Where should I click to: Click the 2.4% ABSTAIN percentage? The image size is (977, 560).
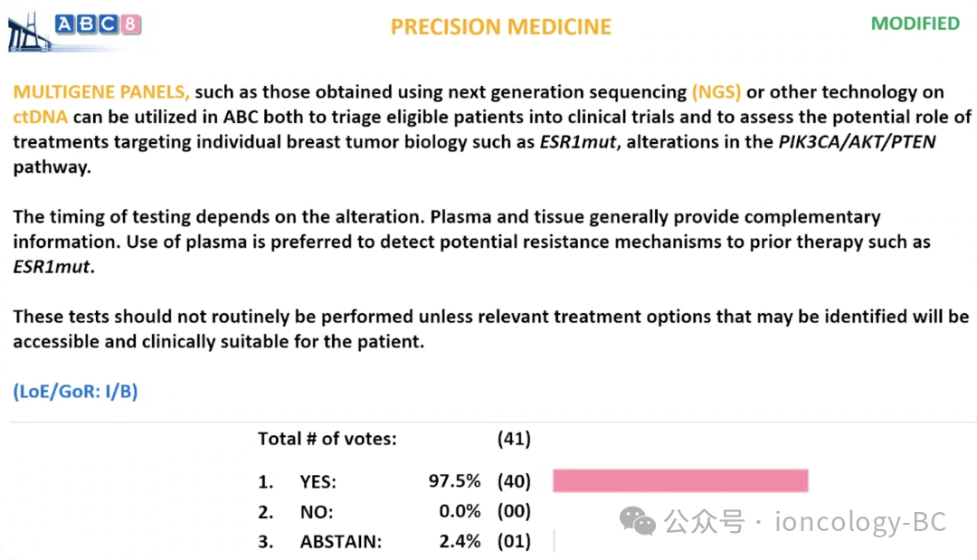click(459, 543)
